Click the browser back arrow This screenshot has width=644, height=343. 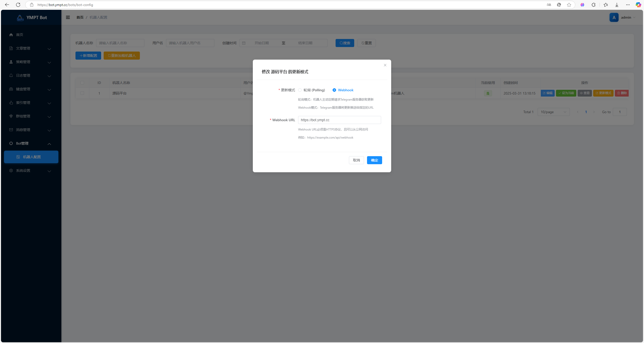pos(7,5)
